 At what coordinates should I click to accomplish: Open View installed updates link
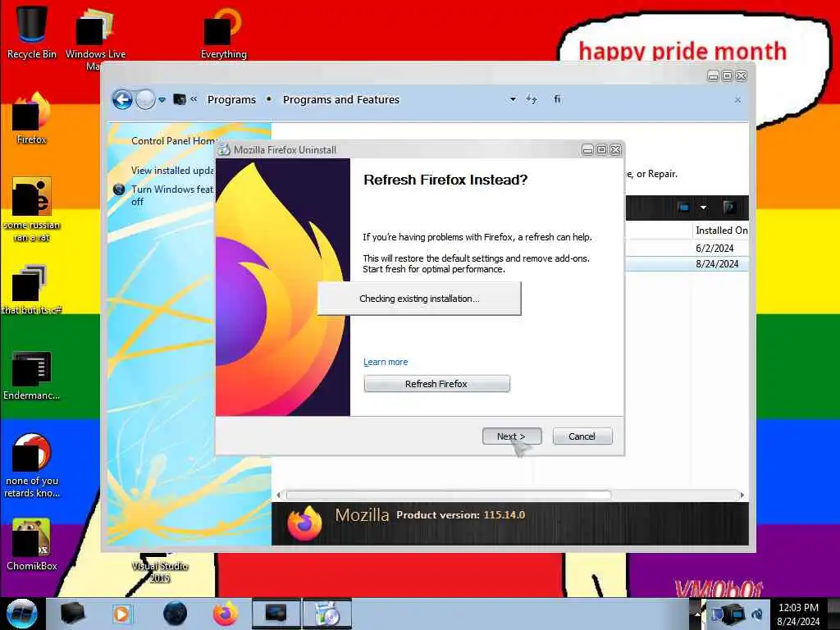[x=172, y=171]
